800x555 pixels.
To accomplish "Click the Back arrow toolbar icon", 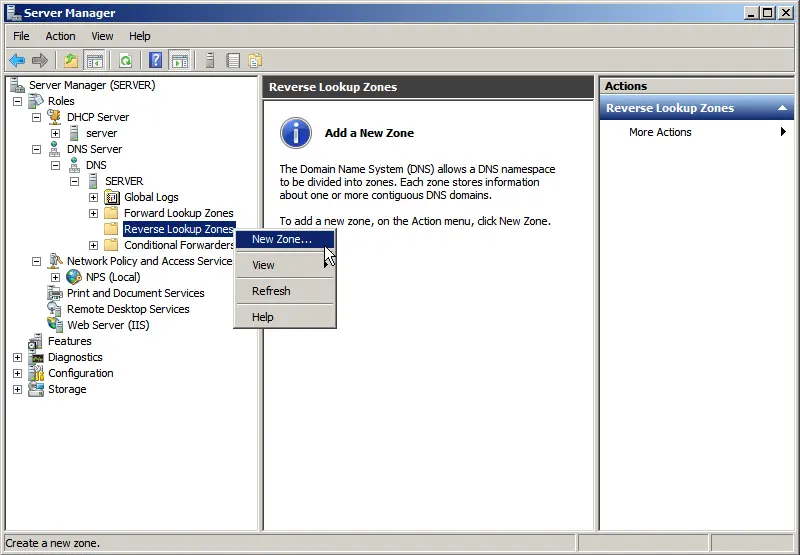I will (17, 60).
